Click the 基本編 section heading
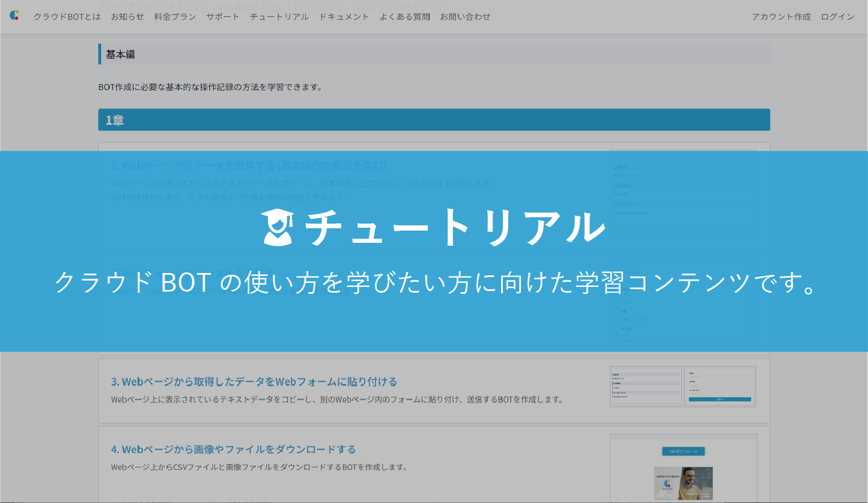 (x=434, y=54)
